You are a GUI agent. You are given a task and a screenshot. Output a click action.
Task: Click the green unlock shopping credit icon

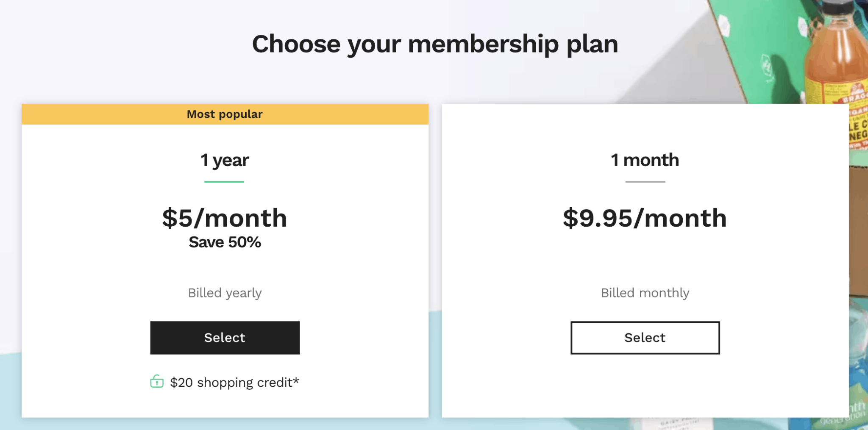(157, 382)
